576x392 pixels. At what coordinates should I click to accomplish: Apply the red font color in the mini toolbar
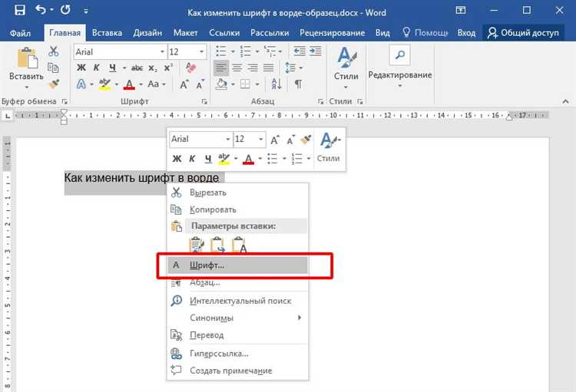(248, 159)
